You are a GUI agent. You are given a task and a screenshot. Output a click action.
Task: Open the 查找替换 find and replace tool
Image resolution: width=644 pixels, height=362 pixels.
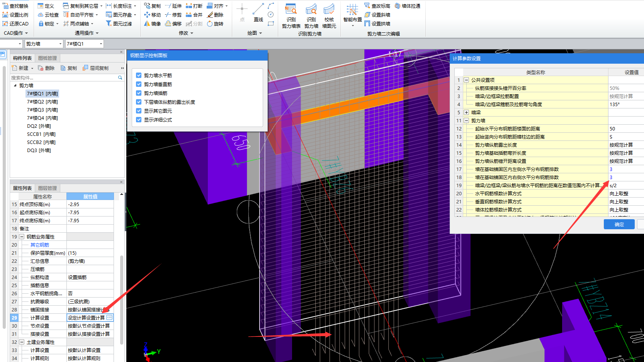click(x=15, y=6)
